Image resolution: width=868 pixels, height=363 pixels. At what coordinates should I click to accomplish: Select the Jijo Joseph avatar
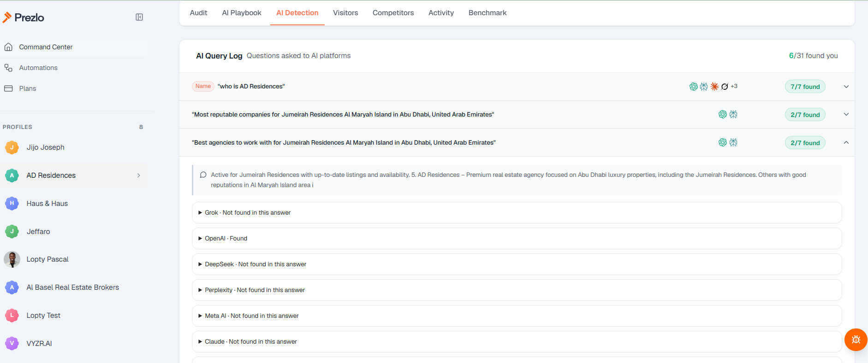coord(12,147)
